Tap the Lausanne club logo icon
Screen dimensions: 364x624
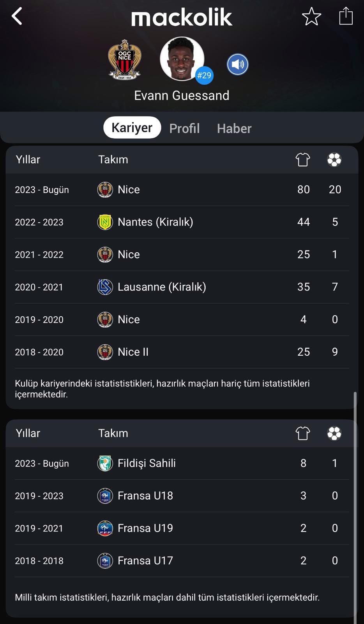[105, 287]
